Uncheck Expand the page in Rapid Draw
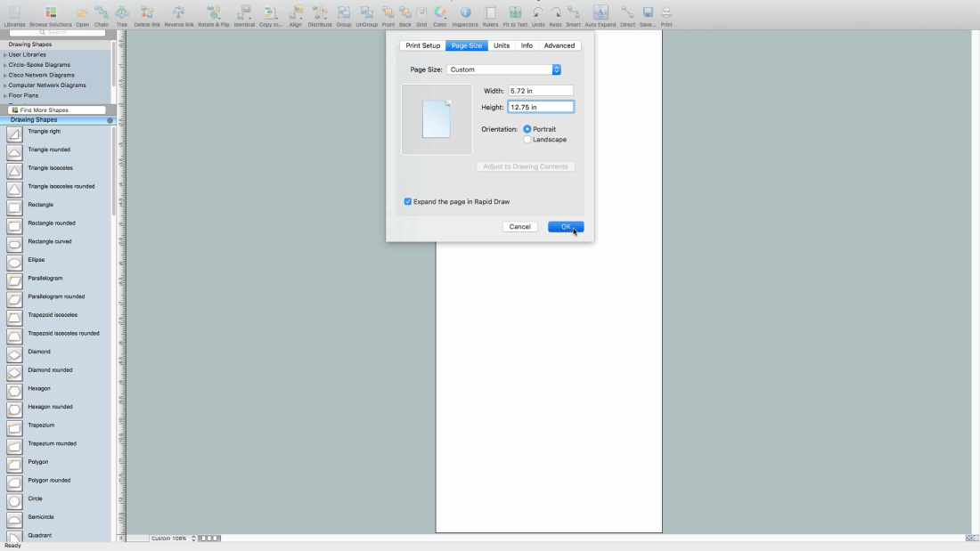This screenshot has width=980, height=551. (x=408, y=202)
